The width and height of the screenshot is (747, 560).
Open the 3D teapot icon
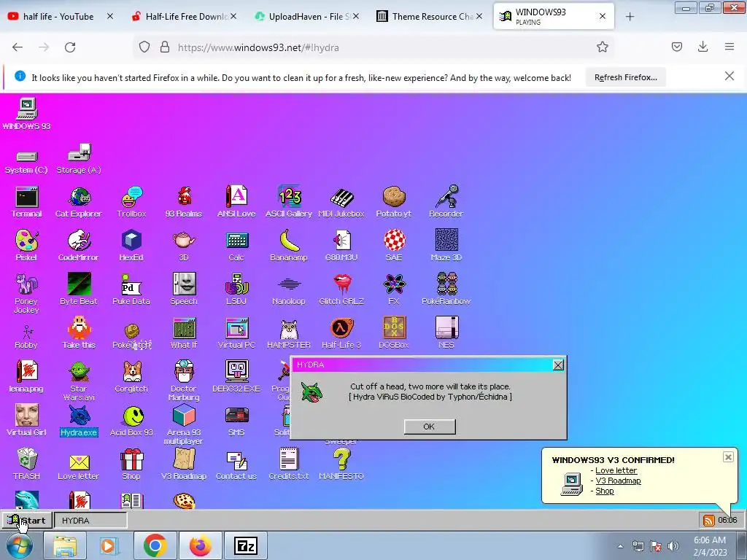[184, 246]
